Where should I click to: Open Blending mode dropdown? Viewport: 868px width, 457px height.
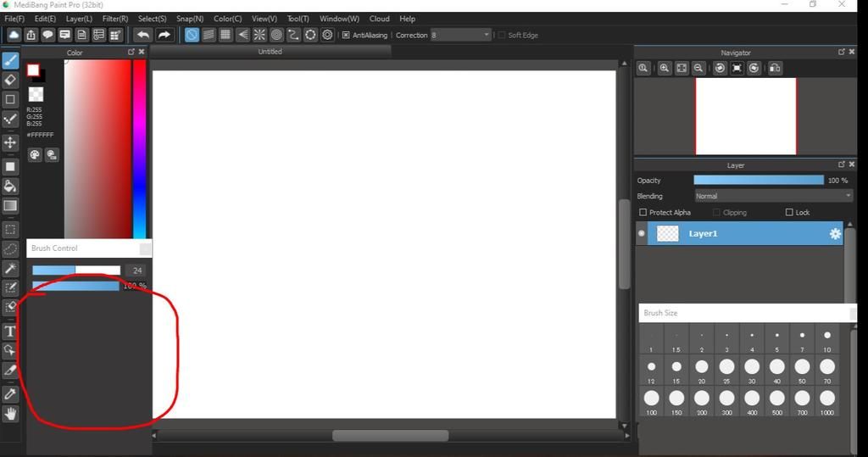773,196
